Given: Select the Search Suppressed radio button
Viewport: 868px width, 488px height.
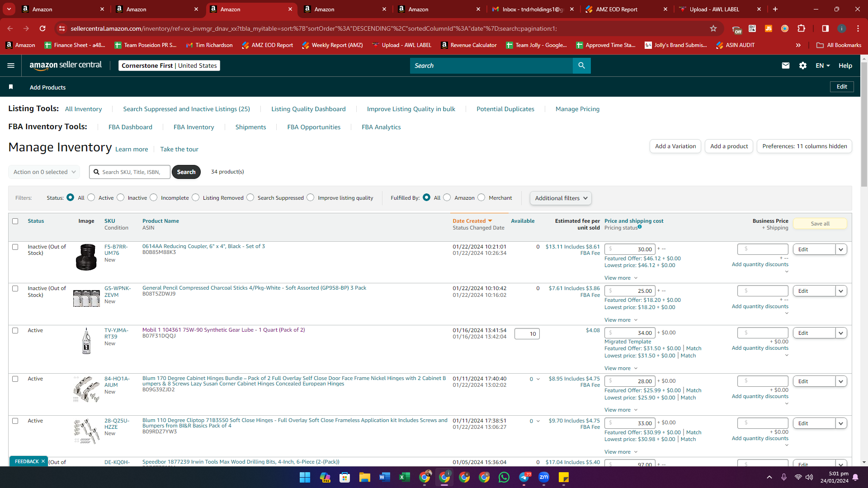Looking at the screenshot, I should pos(250,197).
